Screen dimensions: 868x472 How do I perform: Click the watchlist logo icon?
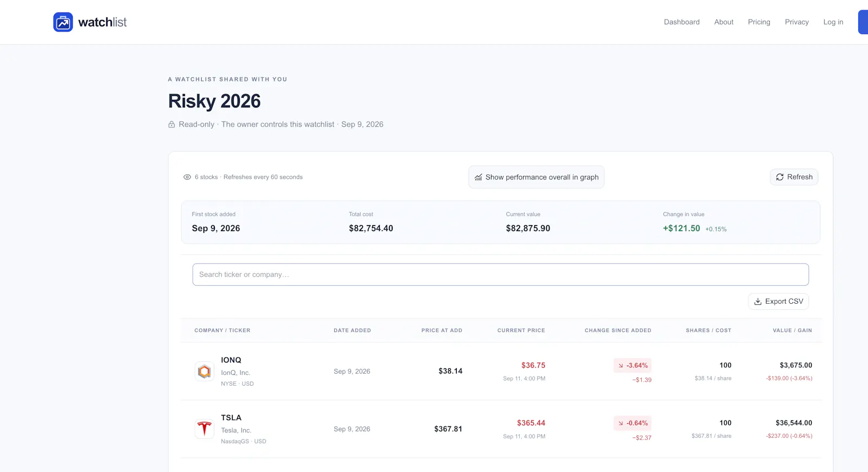(x=63, y=22)
